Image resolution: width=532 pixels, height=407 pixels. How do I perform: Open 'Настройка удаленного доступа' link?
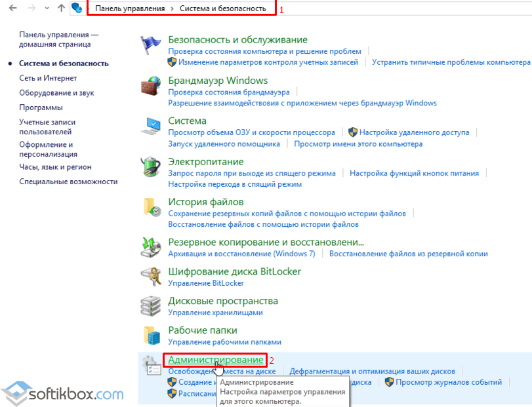pos(414,132)
